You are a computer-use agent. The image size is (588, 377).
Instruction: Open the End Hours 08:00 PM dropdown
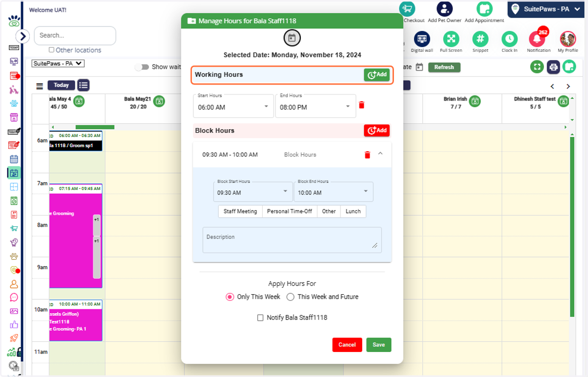click(316, 106)
